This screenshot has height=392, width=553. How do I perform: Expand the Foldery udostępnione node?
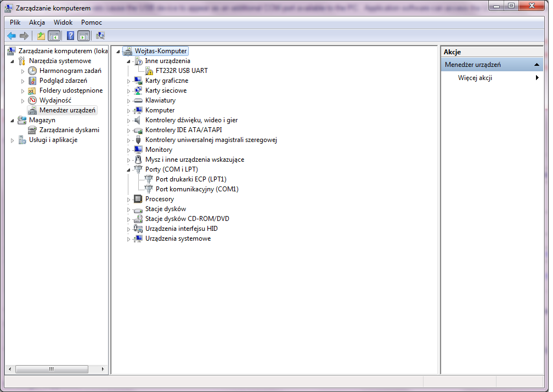coord(23,91)
